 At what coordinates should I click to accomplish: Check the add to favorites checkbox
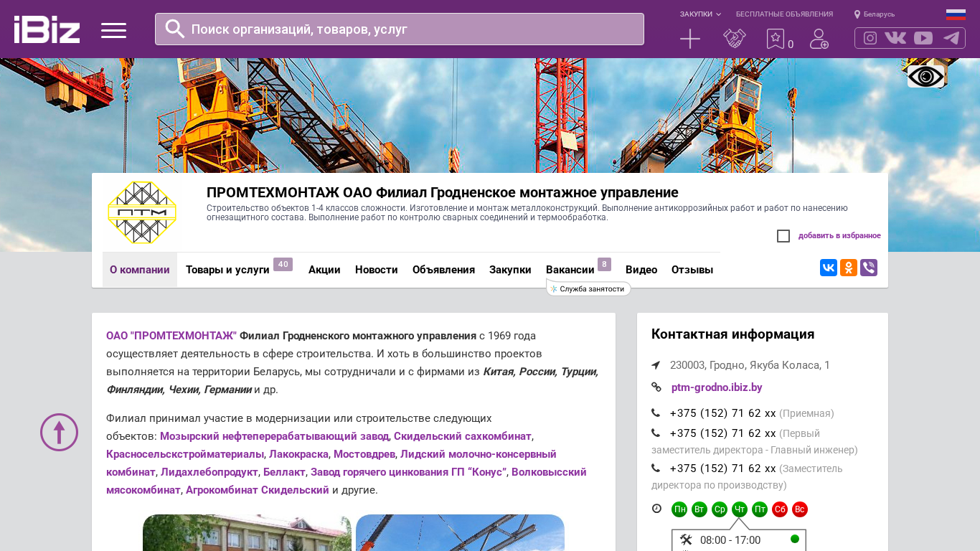pos(783,236)
